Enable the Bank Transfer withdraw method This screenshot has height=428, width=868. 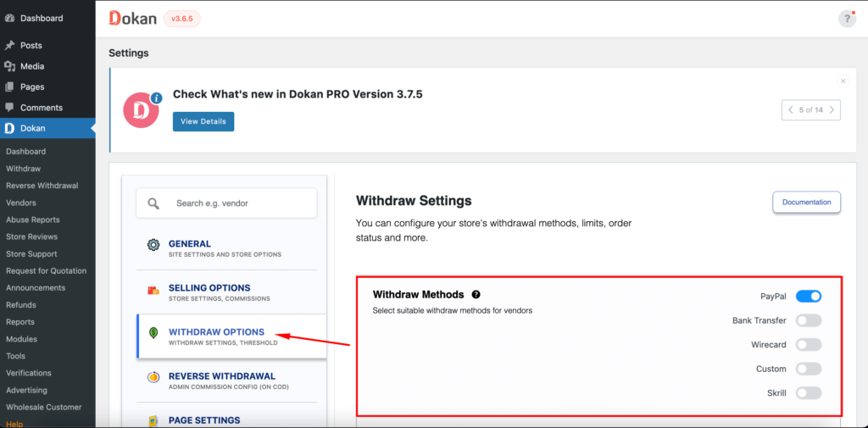[809, 320]
